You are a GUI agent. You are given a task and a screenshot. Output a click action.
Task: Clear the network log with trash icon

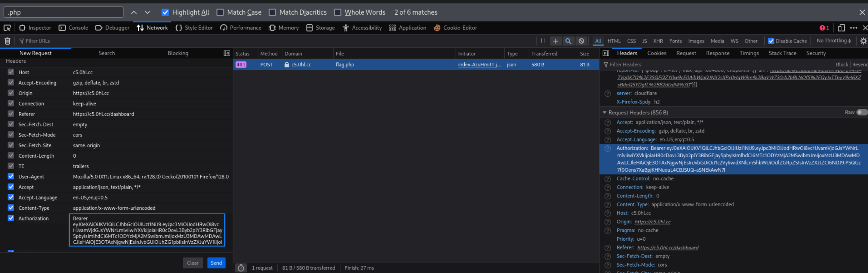7,41
